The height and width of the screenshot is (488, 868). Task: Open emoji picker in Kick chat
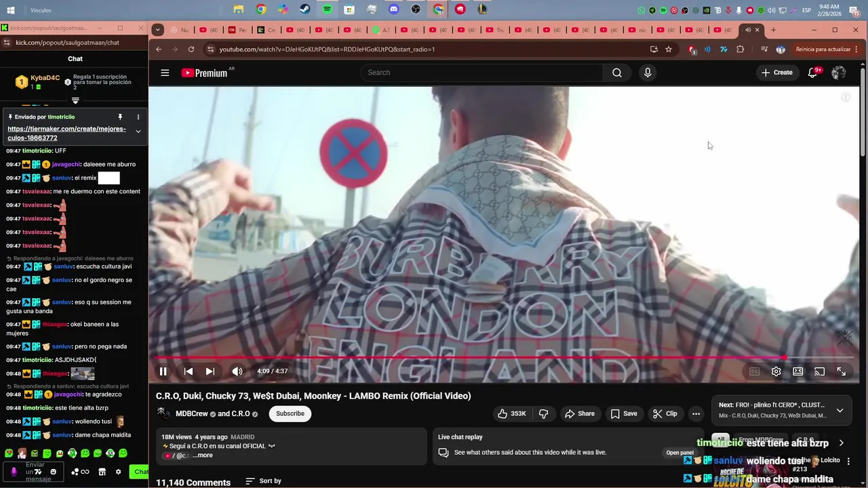(54, 472)
